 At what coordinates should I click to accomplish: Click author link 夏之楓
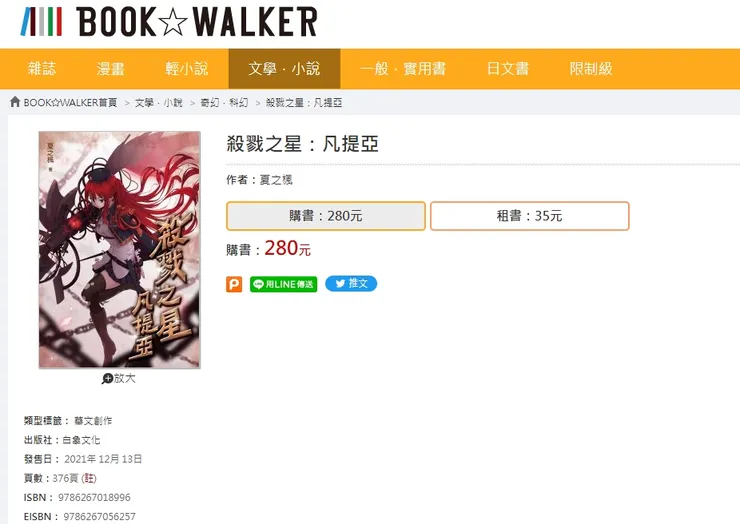tap(276, 180)
